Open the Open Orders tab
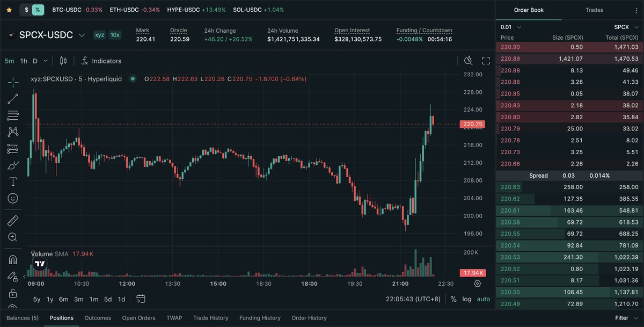This screenshot has width=644, height=327. click(x=138, y=318)
